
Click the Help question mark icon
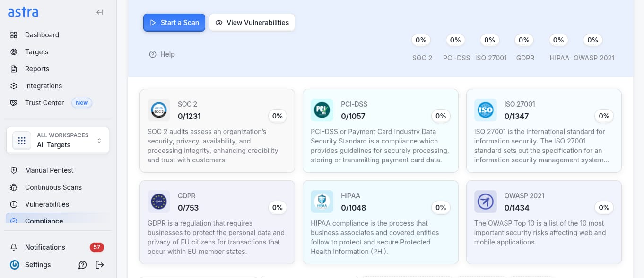153,54
